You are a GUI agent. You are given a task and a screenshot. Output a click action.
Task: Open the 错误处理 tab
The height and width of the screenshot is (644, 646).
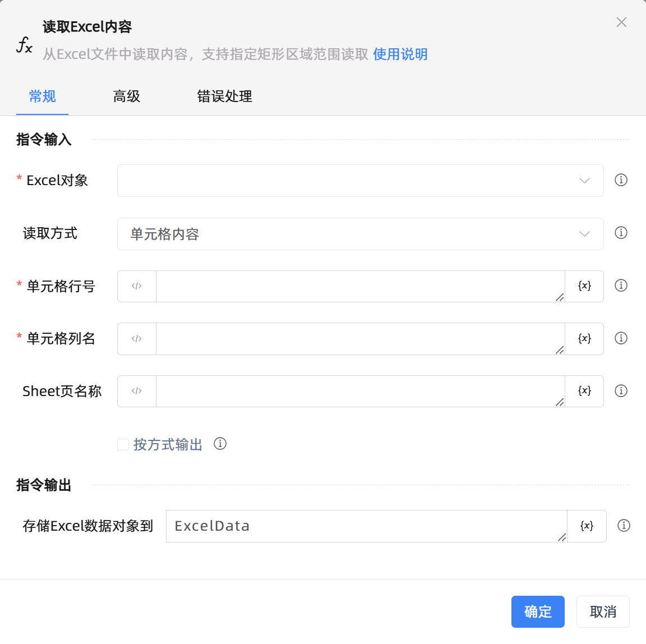[224, 96]
